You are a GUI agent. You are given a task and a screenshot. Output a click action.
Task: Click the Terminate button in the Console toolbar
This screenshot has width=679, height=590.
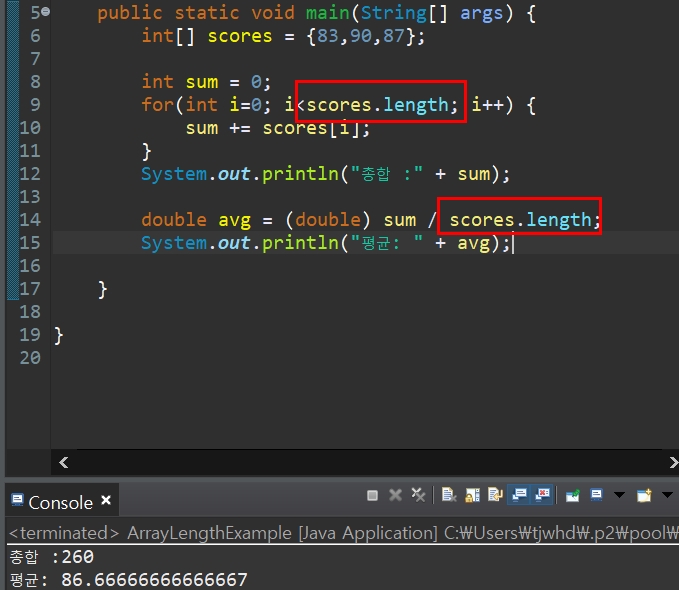(x=372, y=495)
